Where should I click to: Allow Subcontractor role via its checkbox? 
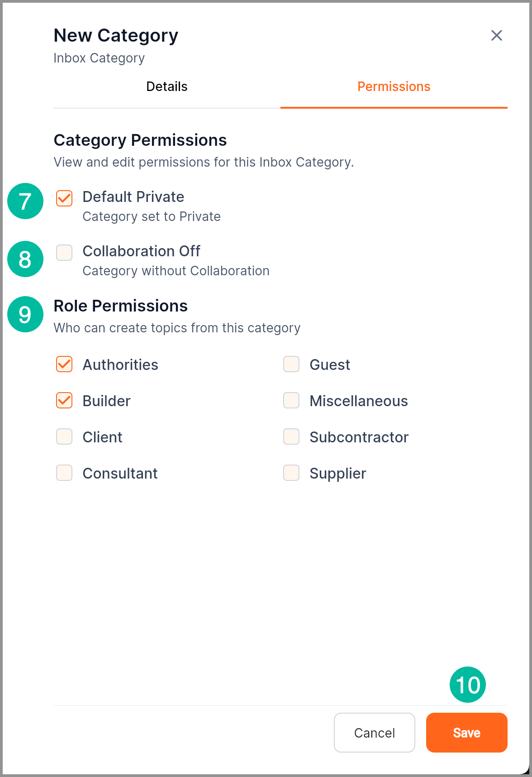291,436
